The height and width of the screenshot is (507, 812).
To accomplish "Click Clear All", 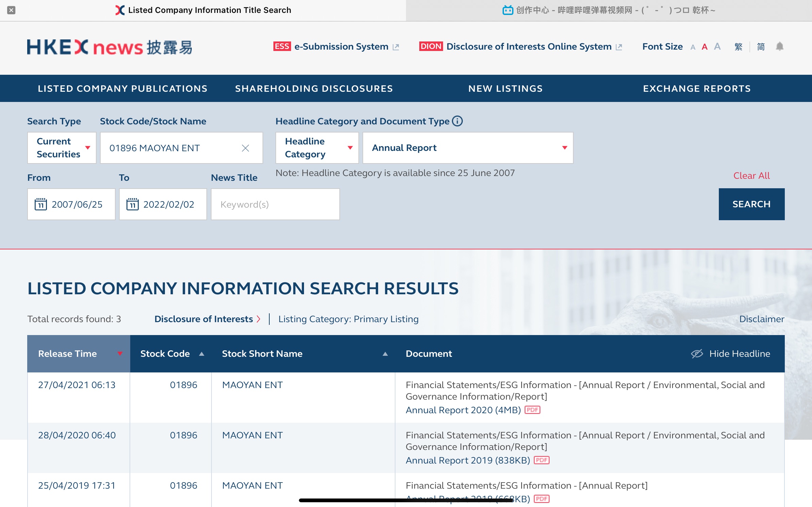I will [x=751, y=176].
